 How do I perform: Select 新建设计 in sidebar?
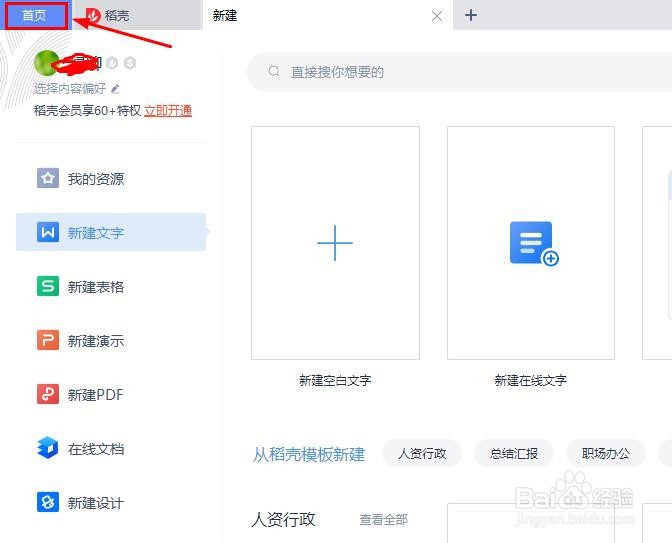(111, 502)
